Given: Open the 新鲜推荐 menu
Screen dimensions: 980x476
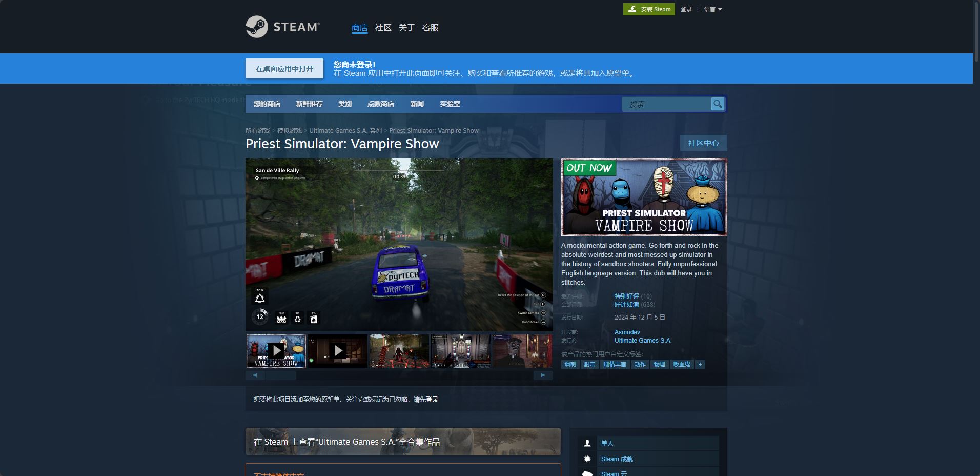Looking at the screenshot, I should [309, 104].
